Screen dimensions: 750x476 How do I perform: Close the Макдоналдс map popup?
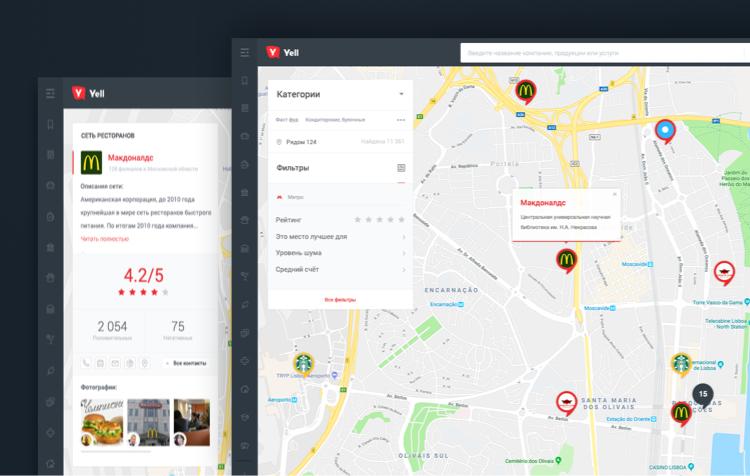coord(615,193)
